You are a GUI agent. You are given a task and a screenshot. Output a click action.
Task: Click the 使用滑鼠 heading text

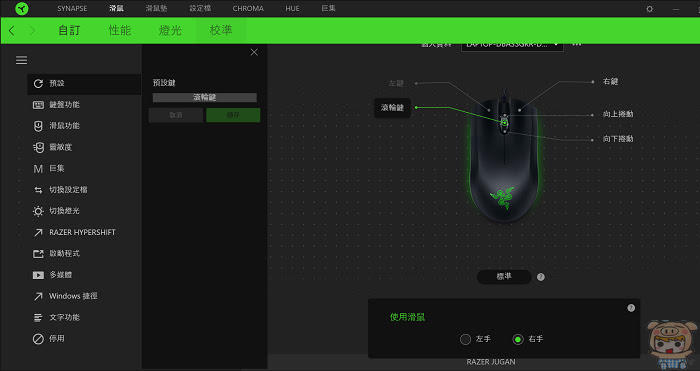coord(407,317)
